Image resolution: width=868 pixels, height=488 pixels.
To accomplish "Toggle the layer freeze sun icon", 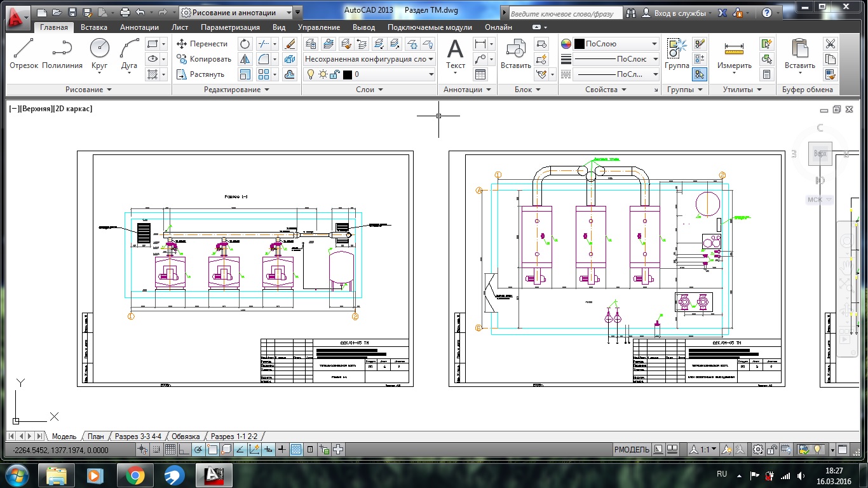I will (x=323, y=74).
